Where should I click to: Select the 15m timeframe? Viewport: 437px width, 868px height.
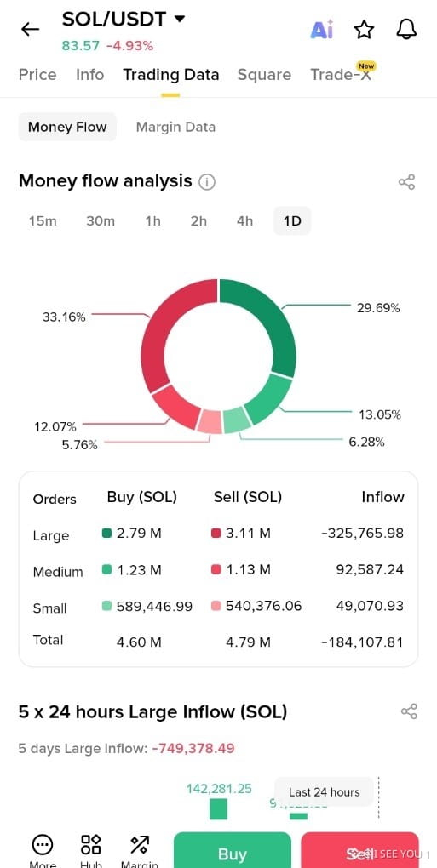coord(43,221)
